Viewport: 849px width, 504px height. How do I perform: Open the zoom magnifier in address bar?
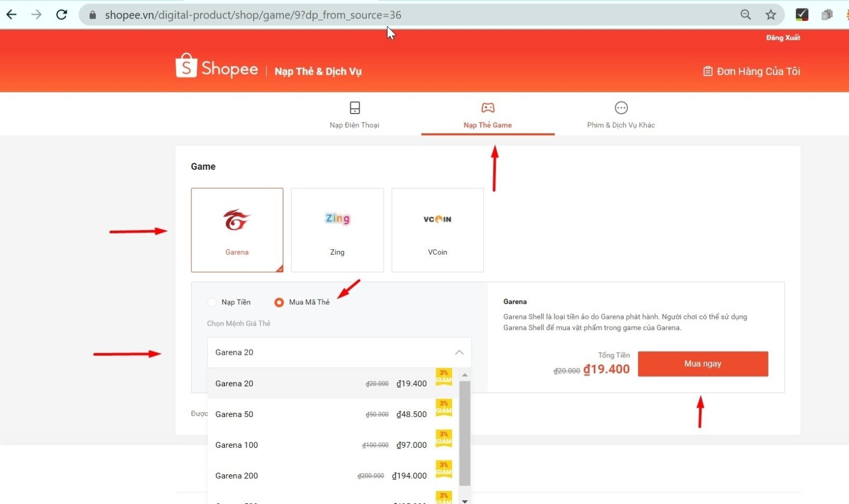(x=746, y=15)
